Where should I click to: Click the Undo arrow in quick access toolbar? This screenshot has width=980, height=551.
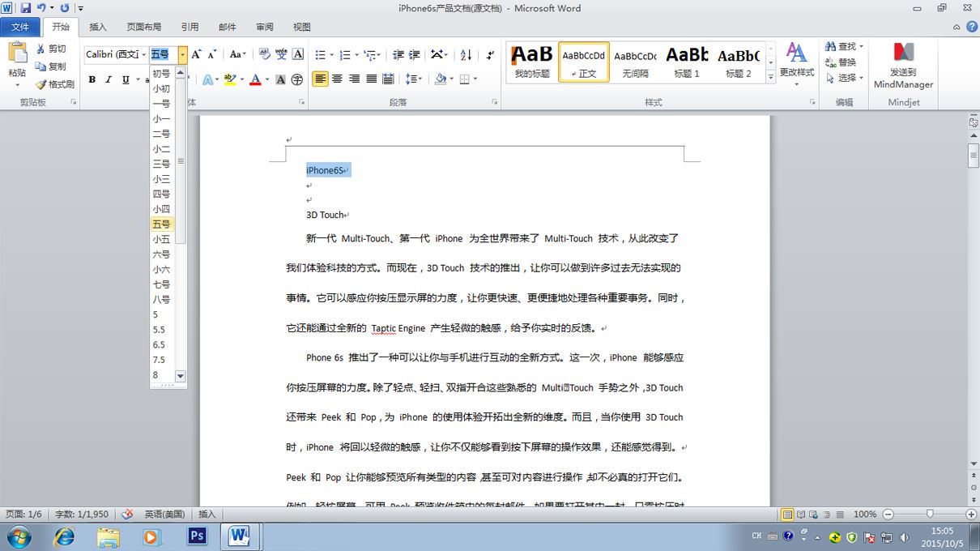point(40,7)
